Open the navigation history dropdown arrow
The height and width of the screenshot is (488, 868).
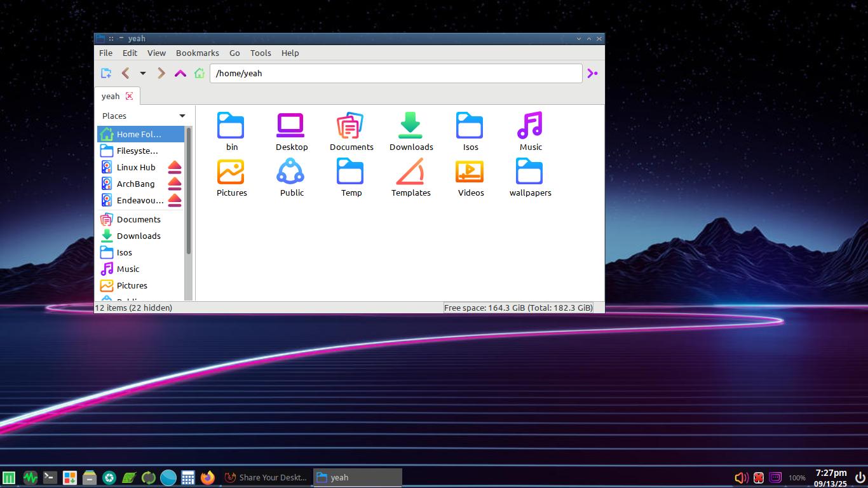143,73
